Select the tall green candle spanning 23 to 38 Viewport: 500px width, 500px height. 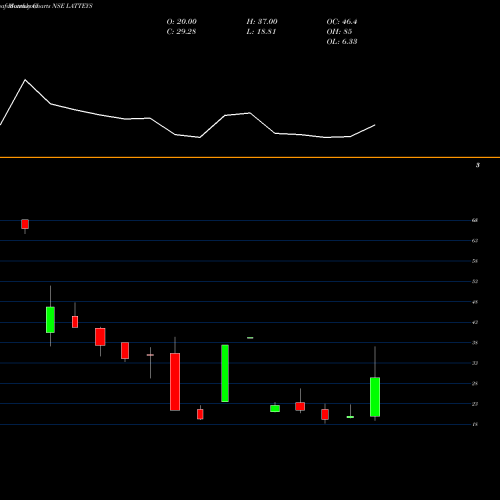click(225, 373)
